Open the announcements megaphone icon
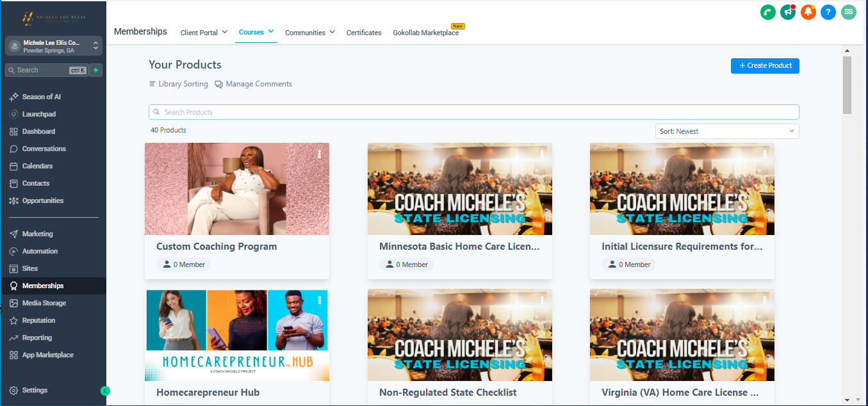The image size is (868, 406). (788, 12)
